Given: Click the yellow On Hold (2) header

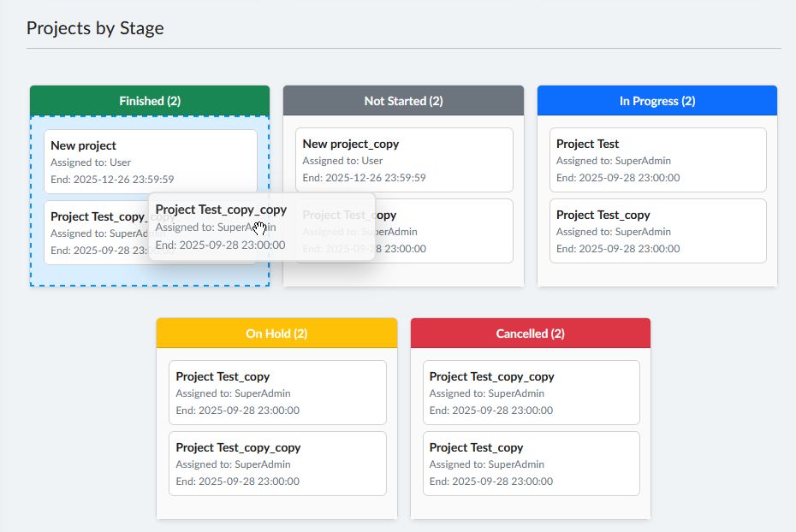Looking at the screenshot, I should pyautogui.click(x=276, y=334).
